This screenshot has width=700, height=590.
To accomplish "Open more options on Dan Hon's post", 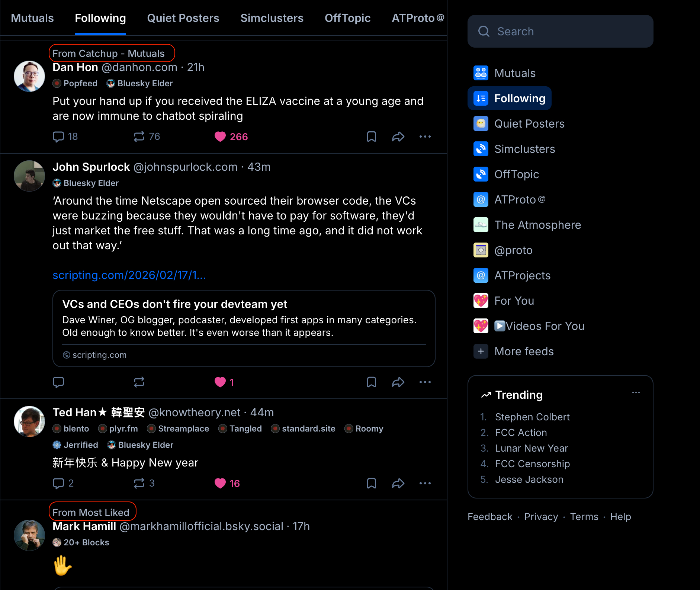I will tap(425, 137).
